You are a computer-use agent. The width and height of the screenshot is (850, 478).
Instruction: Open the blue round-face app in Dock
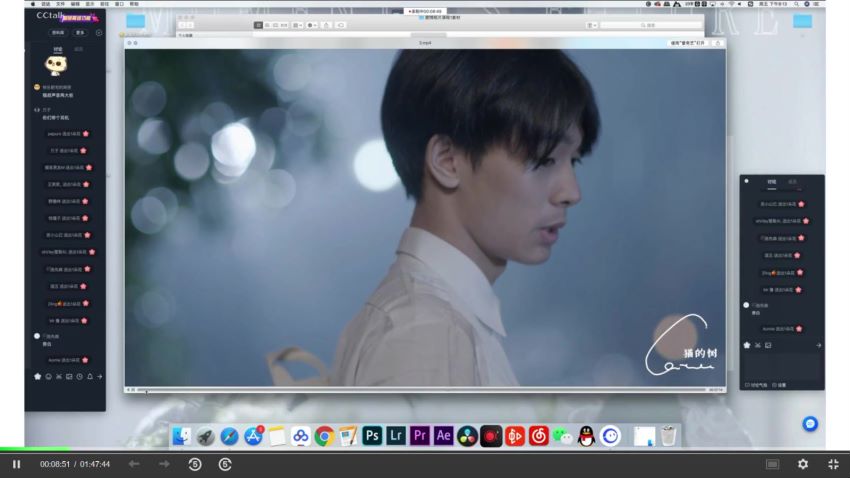610,436
